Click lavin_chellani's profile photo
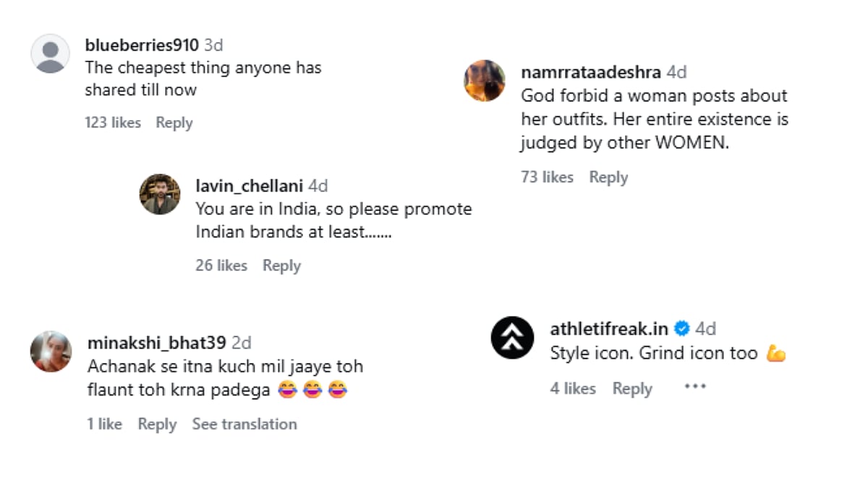This screenshot has width=868, height=488. pos(160,194)
